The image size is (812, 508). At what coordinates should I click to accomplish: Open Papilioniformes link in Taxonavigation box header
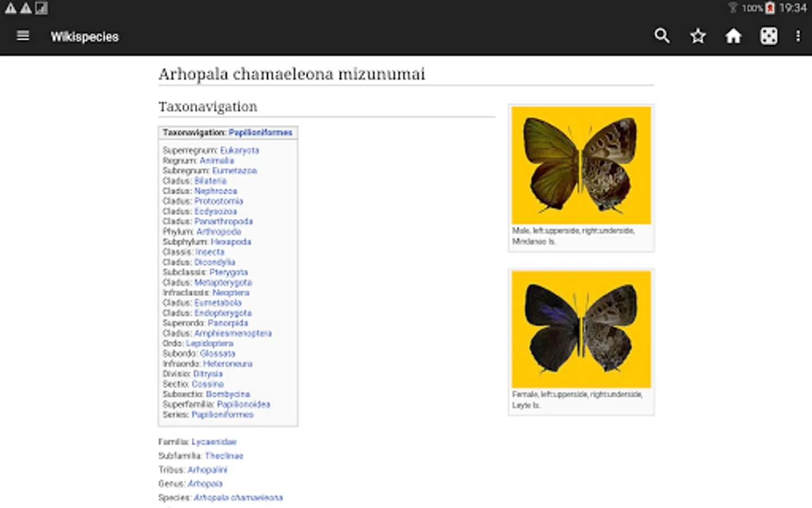click(x=261, y=133)
